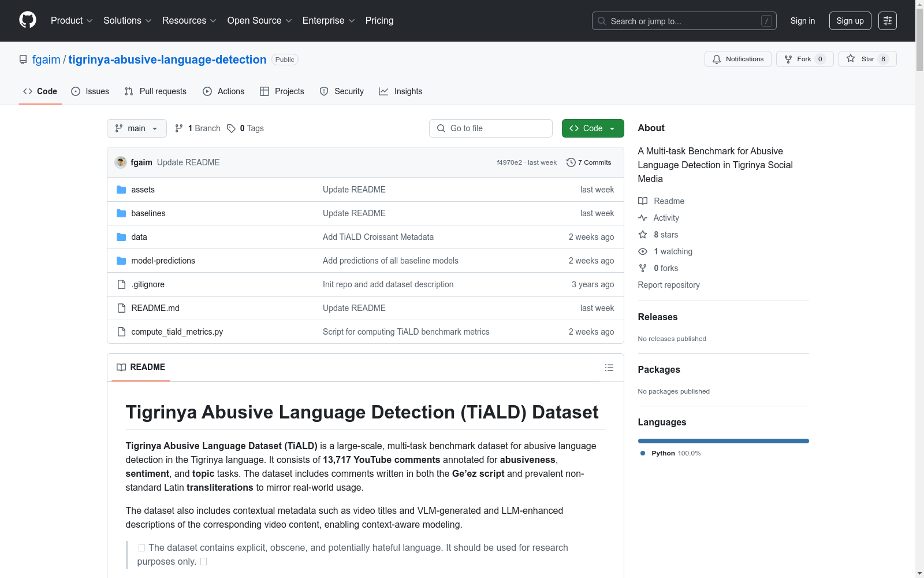Focus the Search or jump to field
The height and width of the screenshot is (578, 924).
pos(684,21)
